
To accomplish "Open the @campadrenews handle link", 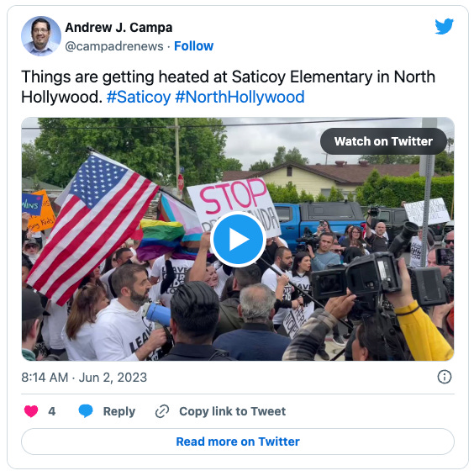I will (x=114, y=46).
